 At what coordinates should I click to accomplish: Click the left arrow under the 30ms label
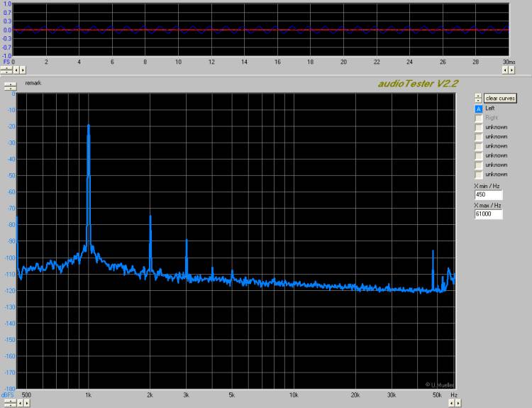coord(505,70)
